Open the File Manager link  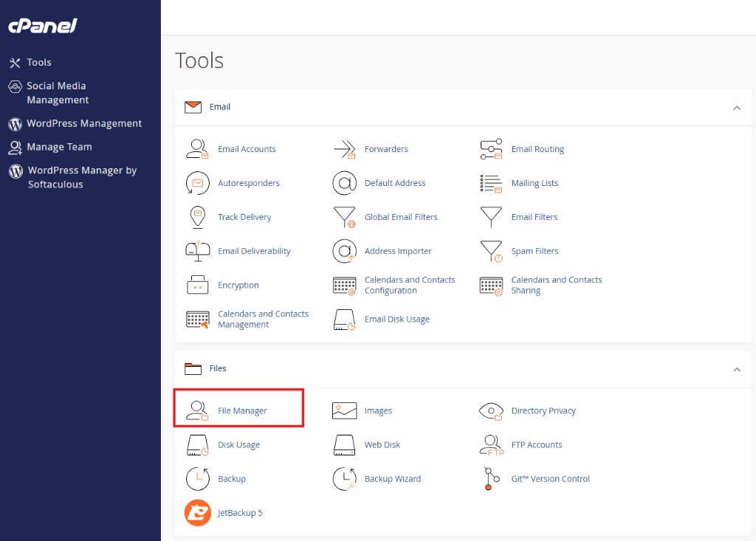(x=242, y=411)
